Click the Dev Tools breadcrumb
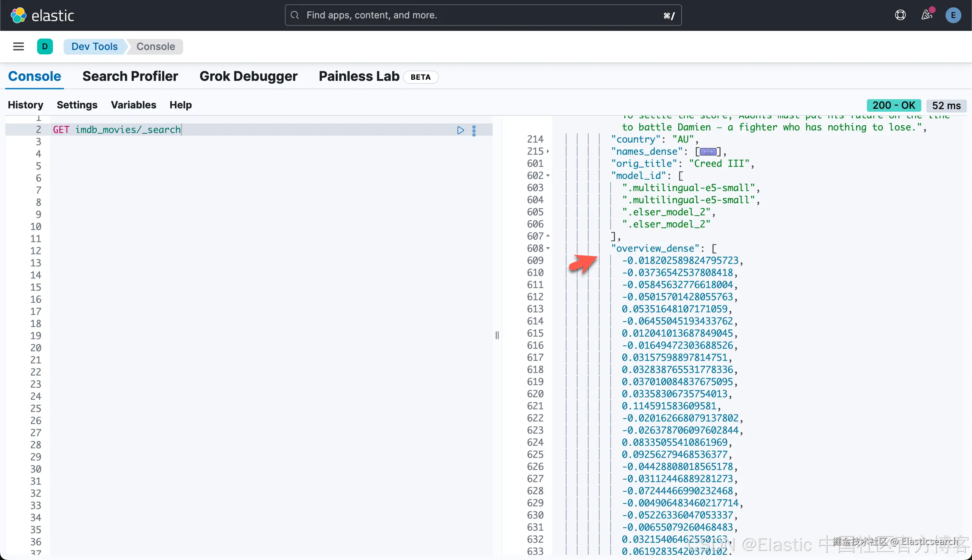The image size is (972, 560). click(x=94, y=47)
